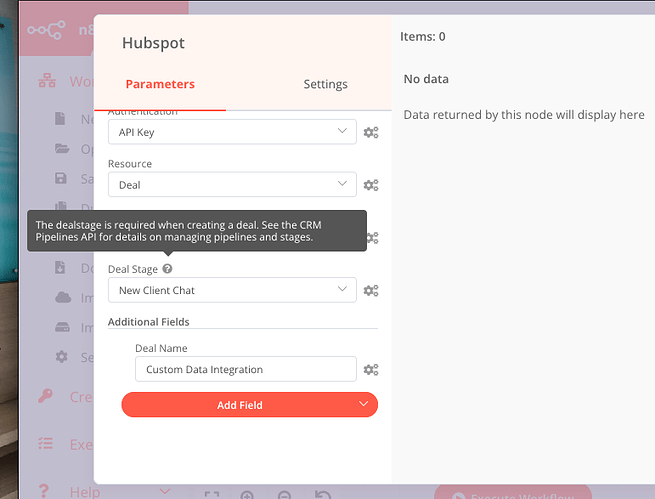Expand Deal Stage dropdown showing New Client Chat
The image size is (655, 499).
tap(232, 291)
